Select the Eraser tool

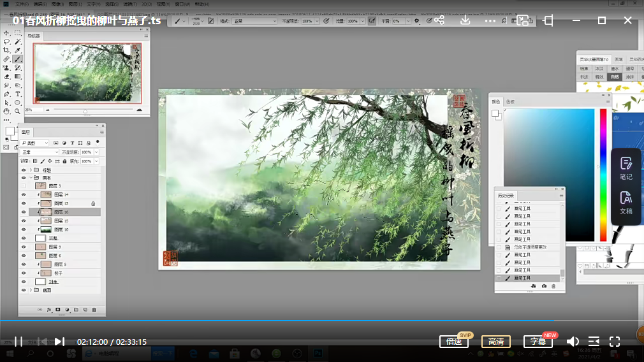[6, 76]
